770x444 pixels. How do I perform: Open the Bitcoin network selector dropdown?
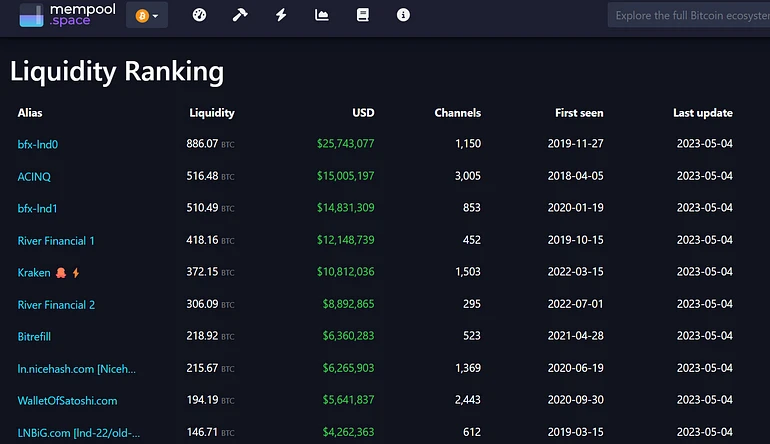147,16
